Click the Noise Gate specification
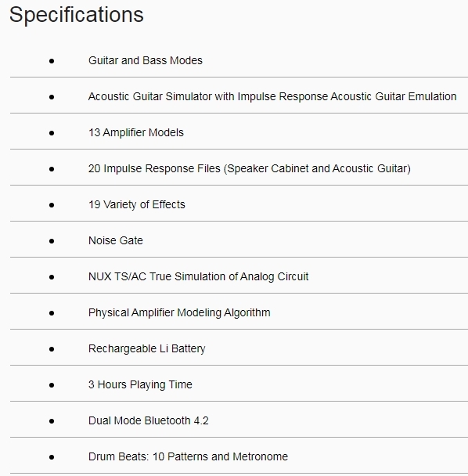 [x=116, y=240]
